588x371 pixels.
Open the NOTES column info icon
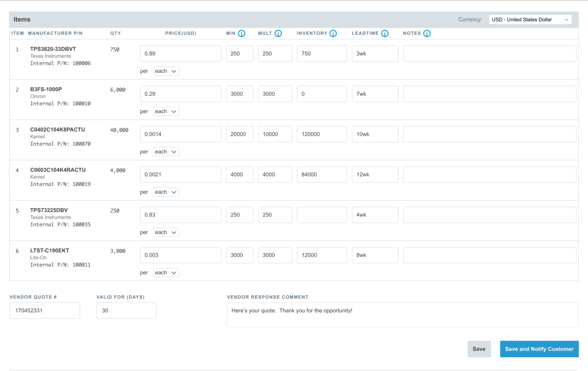point(427,33)
